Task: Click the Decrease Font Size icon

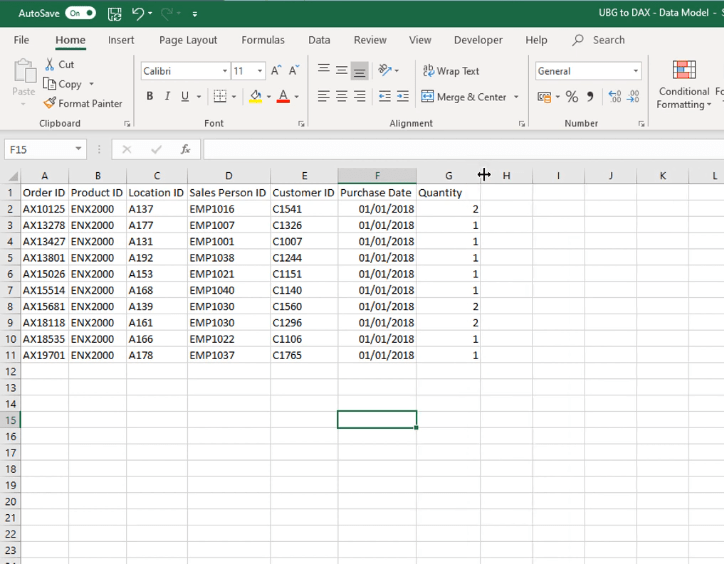Action: point(294,71)
